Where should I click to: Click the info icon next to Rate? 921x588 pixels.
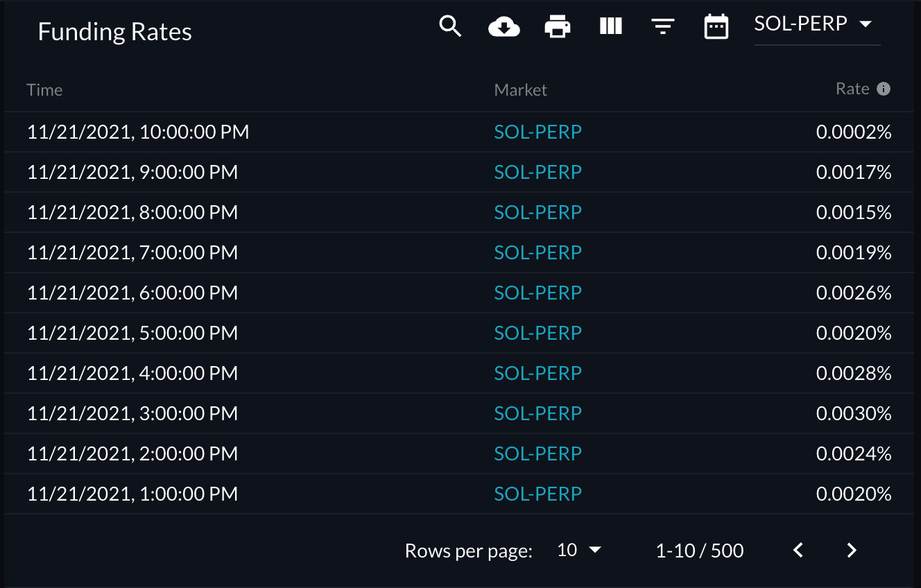tap(884, 89)
